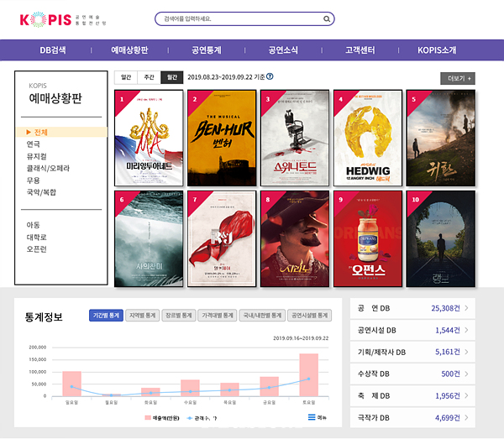Screen dimensions: 504x439
Task: Select the 월간 ranking tab
Action: pos(172,77)
